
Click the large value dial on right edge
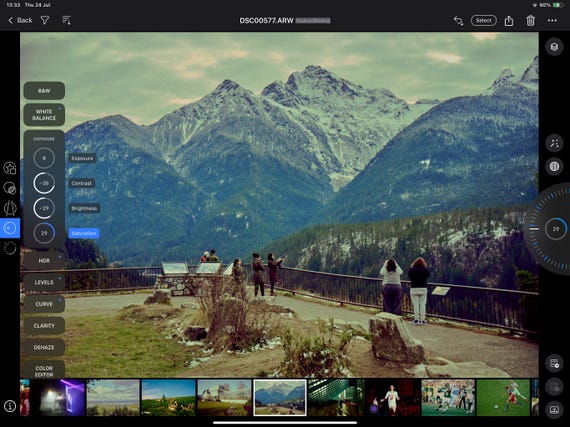click(555, 229)
